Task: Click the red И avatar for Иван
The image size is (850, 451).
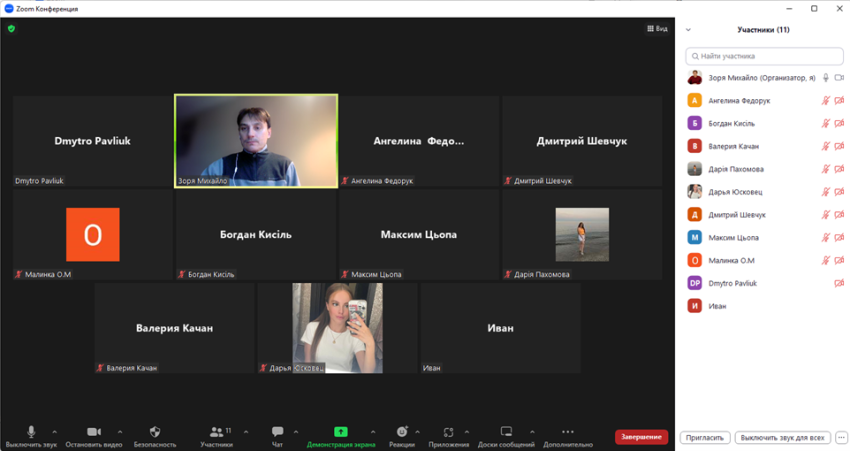Action: click(x=694, y=306)
